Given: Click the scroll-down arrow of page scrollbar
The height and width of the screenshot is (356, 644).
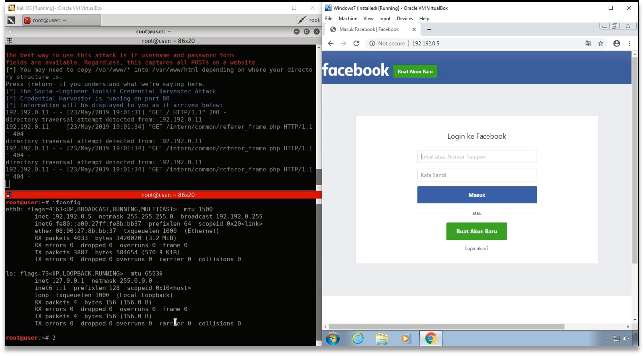Looking at the screenshot, I should [x=635, y=320].
